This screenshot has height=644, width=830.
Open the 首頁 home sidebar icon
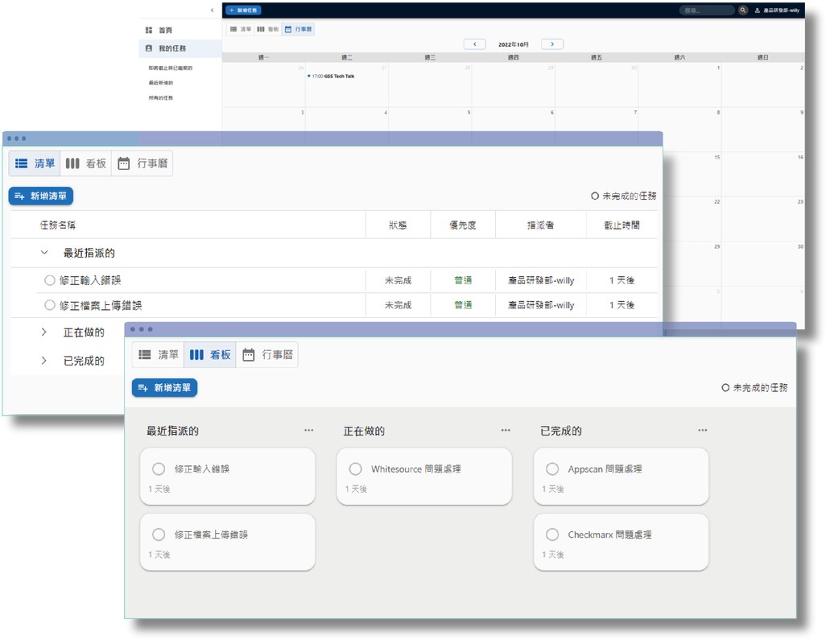tap(149, 30)
